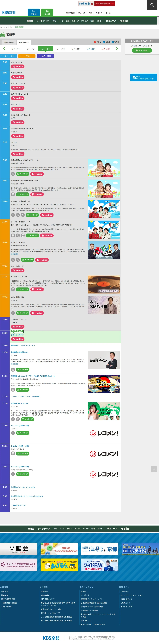The width and height of the screenshot is (159, 644).
Task: Open website globe icon for ほっかほかラジオ パート1
Action: point(13,174)
